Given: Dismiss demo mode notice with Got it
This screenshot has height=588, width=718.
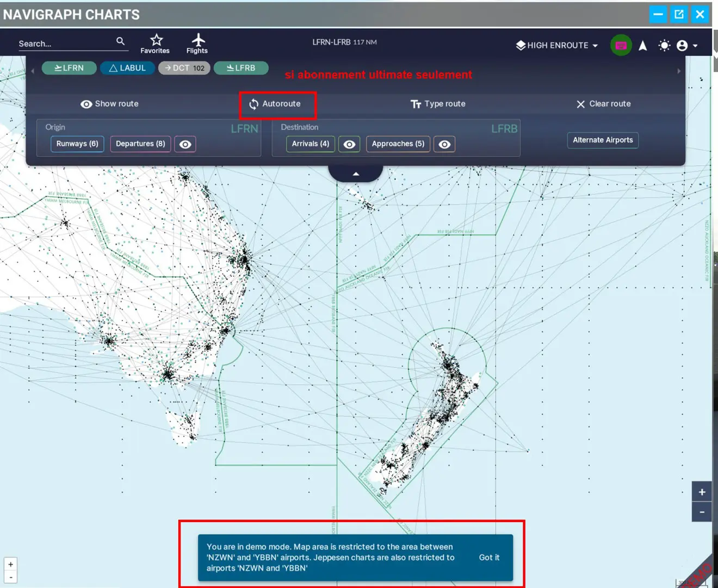Looking at the screenshot, I should (x=489, y=558).
